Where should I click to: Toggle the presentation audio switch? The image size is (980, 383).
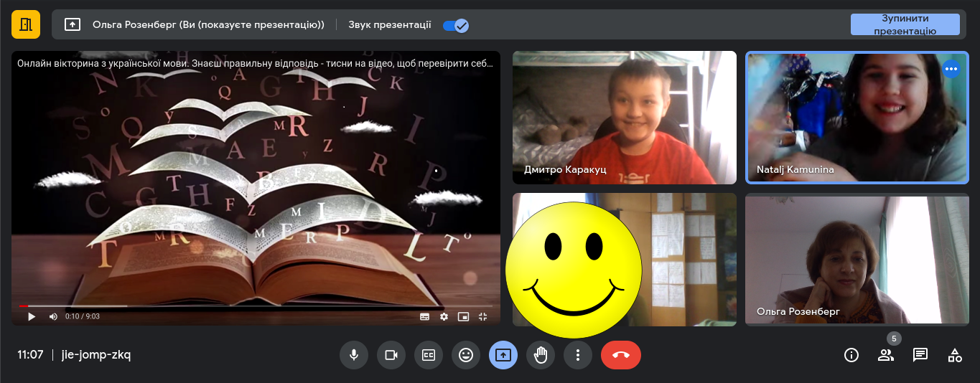(x=456, y=25)
